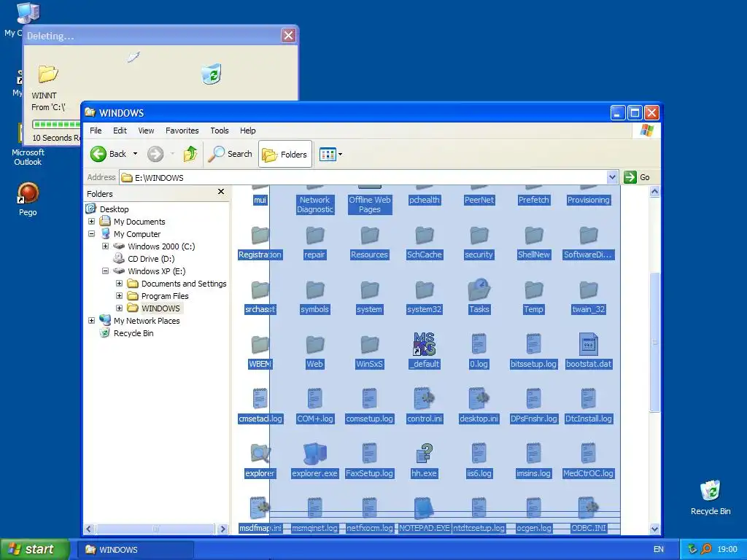Select the NOTEPAD.EXE file icon

coord(424,508)
